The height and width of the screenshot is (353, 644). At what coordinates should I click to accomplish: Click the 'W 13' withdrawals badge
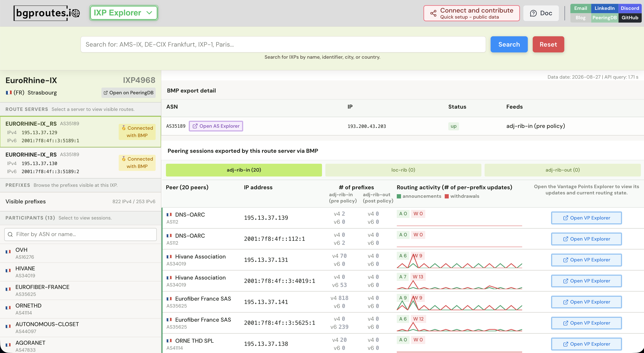(x=418, y=277)
